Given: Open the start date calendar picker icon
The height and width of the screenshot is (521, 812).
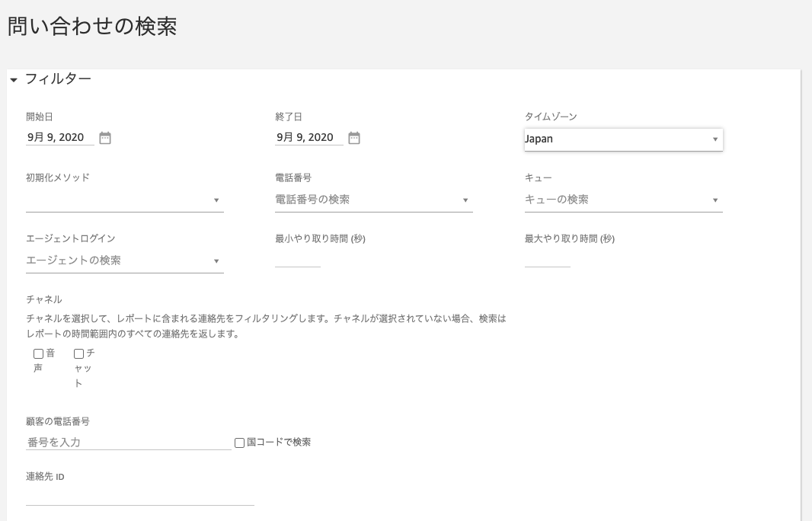Looking at the screenshot, I should (105, 138).
